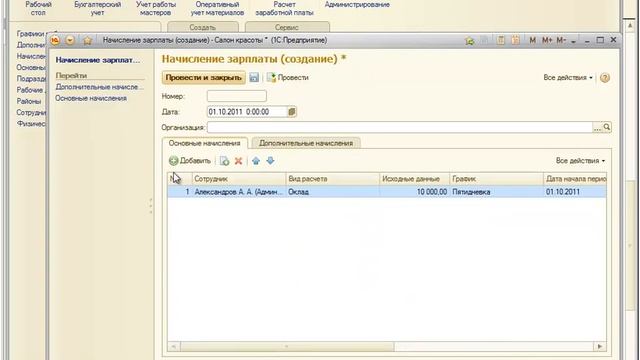Open the calendar picker beside date field
Image resolution: width=640 pixels, height=360 pixels.
coord(292,112)
